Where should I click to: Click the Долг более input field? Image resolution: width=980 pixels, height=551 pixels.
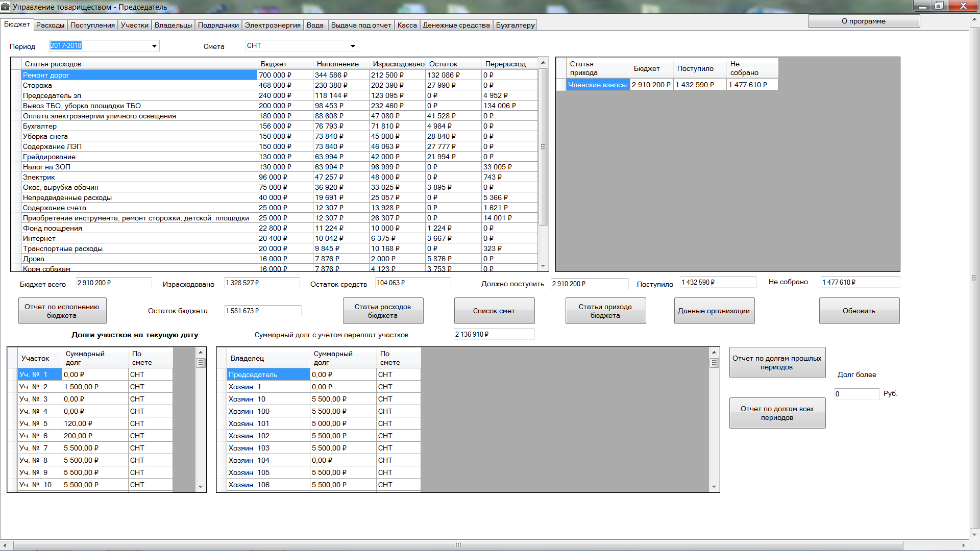[x=856, y=394]
